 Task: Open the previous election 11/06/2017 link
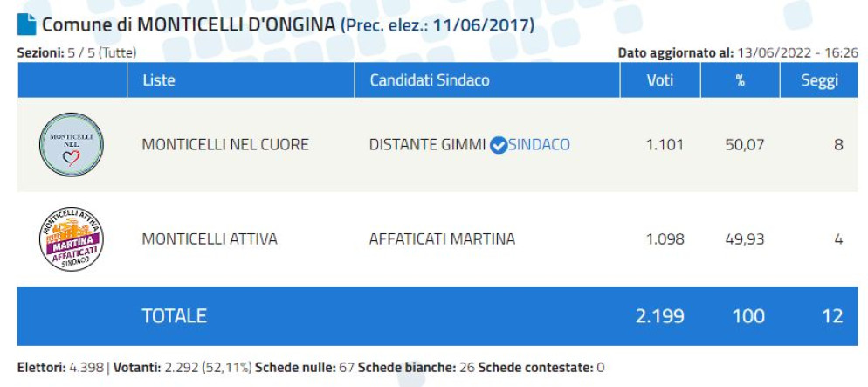[437, 24]
